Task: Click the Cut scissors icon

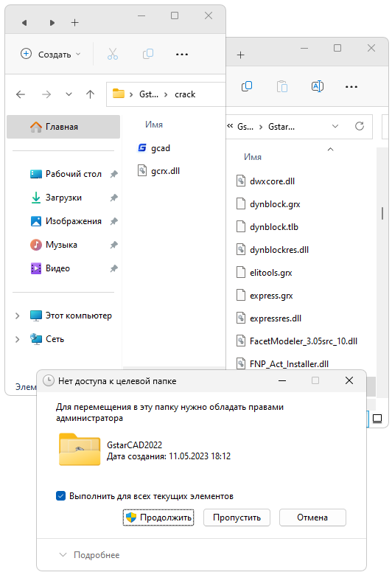Action: click(113, 55)
